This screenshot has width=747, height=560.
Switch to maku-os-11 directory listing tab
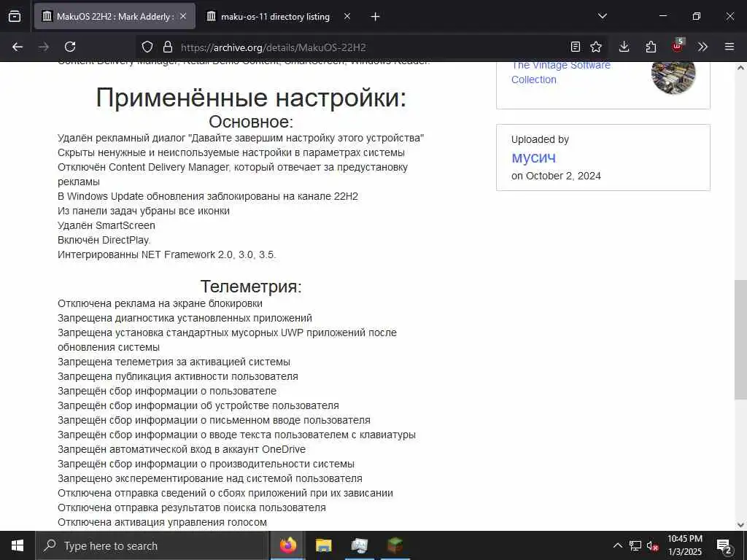[275, 17]
